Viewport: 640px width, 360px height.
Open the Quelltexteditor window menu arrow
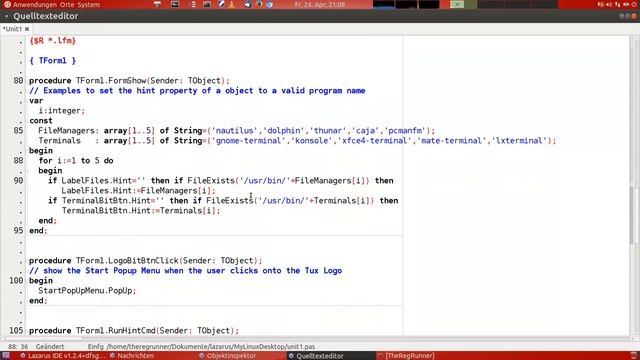[7, 16]
